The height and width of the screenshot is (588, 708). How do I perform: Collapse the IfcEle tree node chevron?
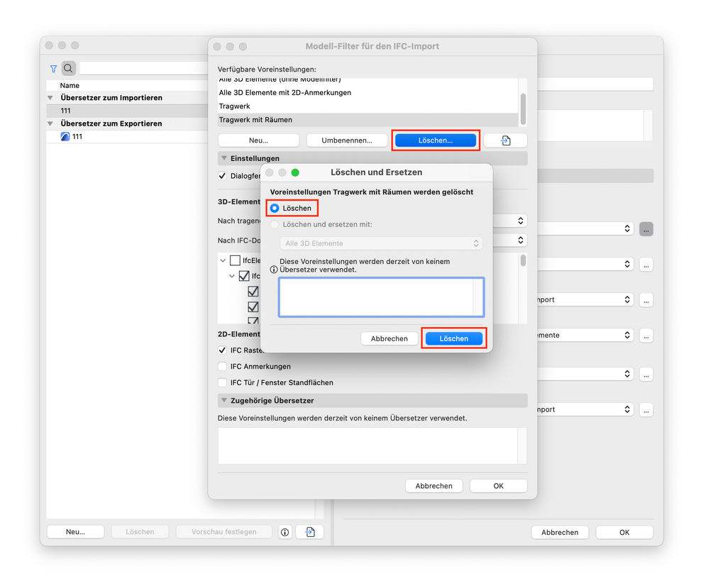(x=223, y=260)
